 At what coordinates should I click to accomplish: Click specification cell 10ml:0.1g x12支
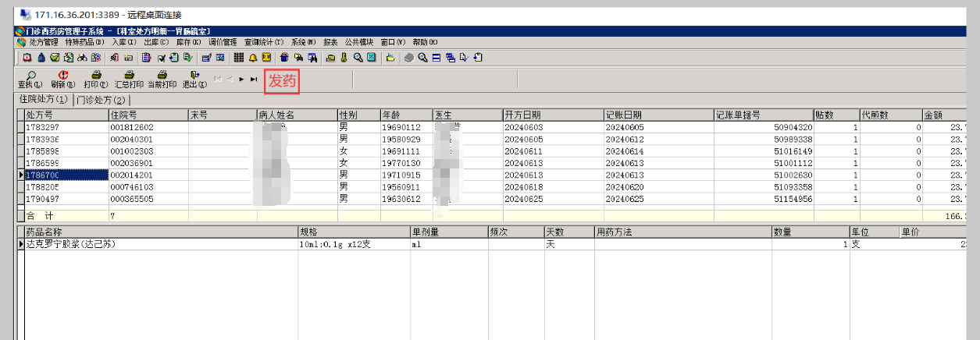[x=355, y=244]
